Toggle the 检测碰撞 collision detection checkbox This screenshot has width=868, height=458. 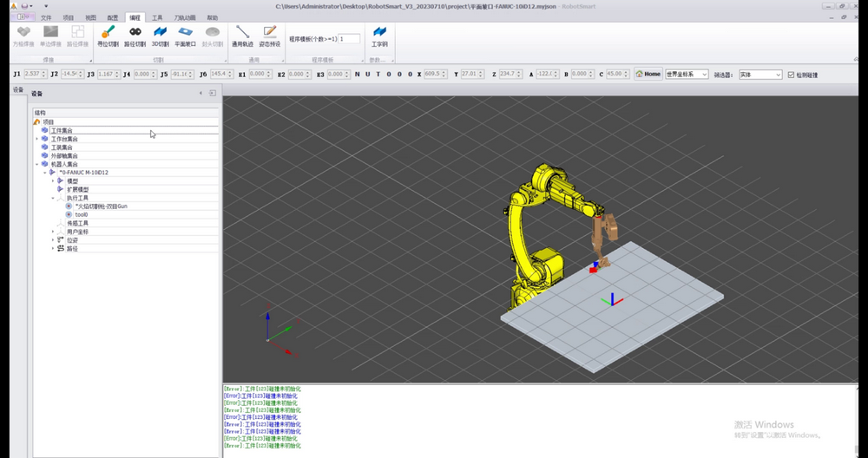pyautogui.click(x=791, y=75)
